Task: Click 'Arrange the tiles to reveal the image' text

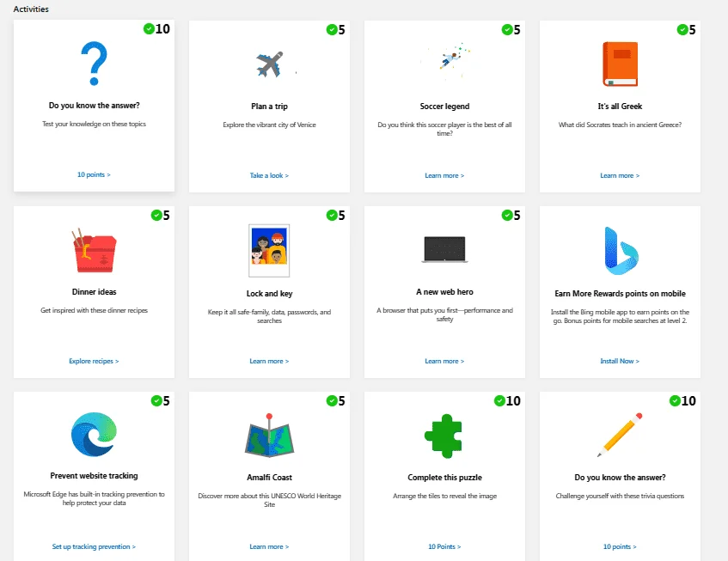Action: click(444, 496)
